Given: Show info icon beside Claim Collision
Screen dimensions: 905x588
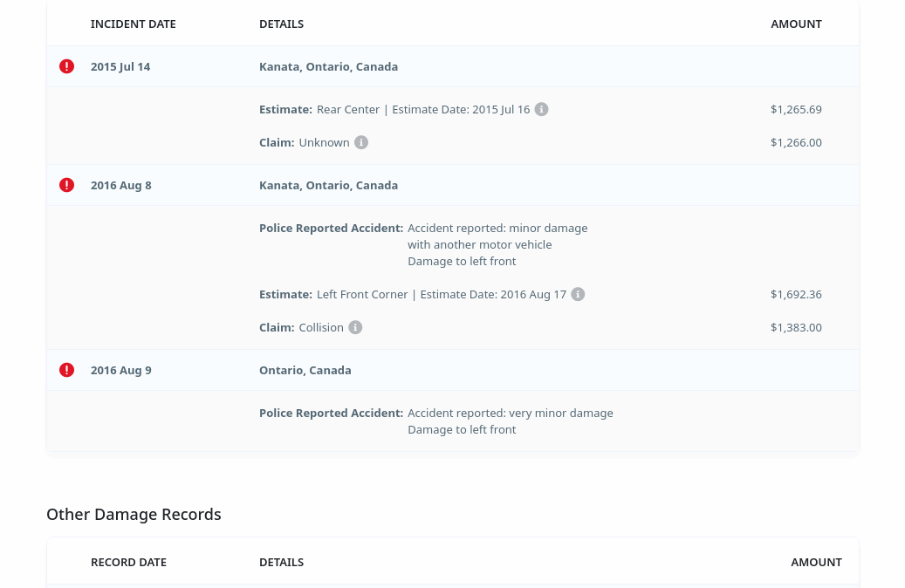Looking at the screenshot, I should [355, 327].
